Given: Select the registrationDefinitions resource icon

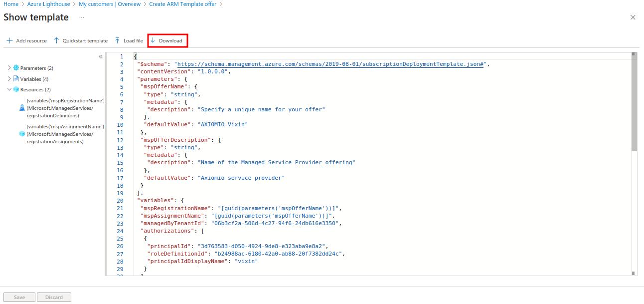Looking at the screenshot, I should (x=22, y=108).
